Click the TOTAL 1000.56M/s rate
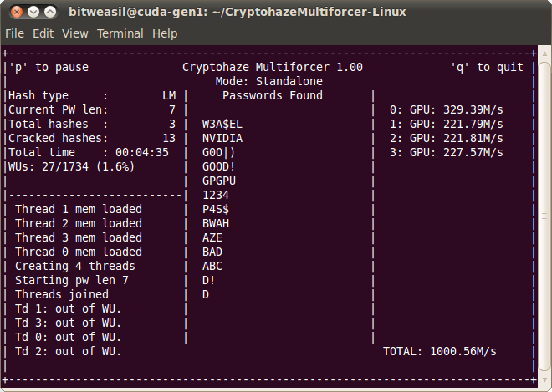This screenshot has height=392, width=552. click(x=440, y=351)
